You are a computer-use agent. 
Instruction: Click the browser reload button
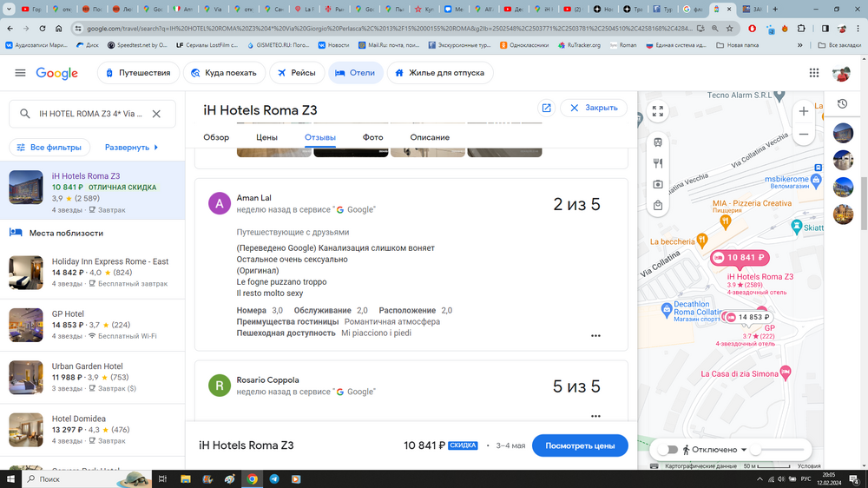coord(42,29)
